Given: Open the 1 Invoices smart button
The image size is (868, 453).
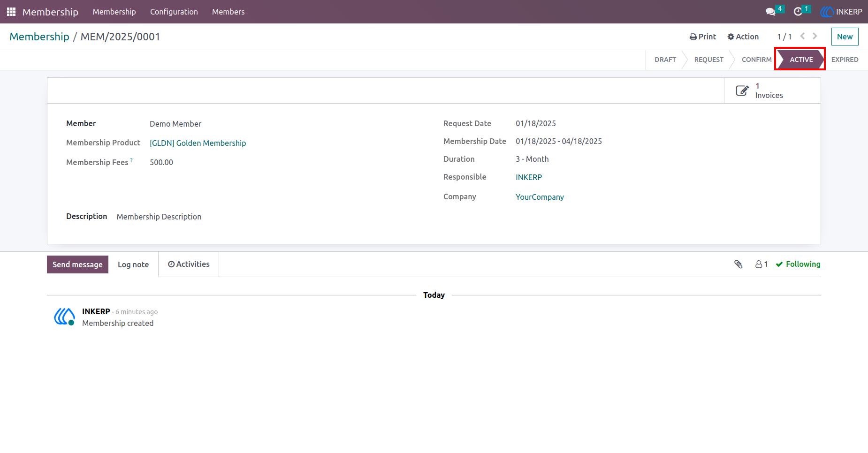Looking at the screenshot, I should (x=772, y=91).
